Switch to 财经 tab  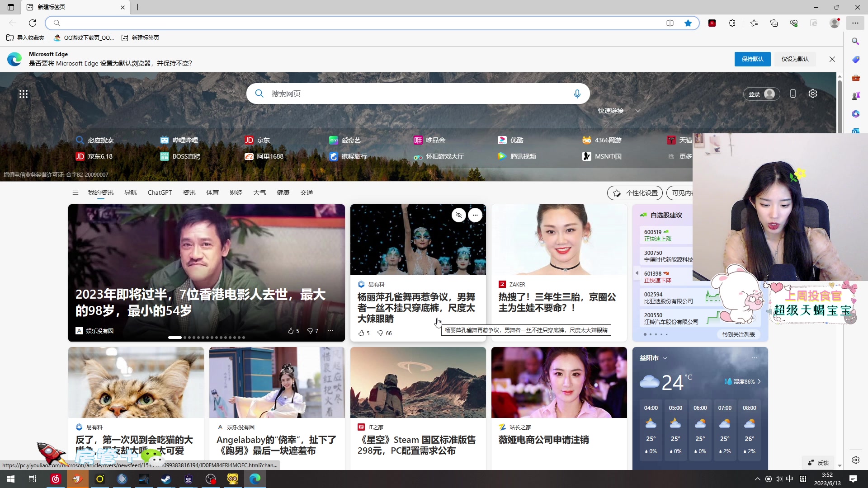tap(236, 192)
